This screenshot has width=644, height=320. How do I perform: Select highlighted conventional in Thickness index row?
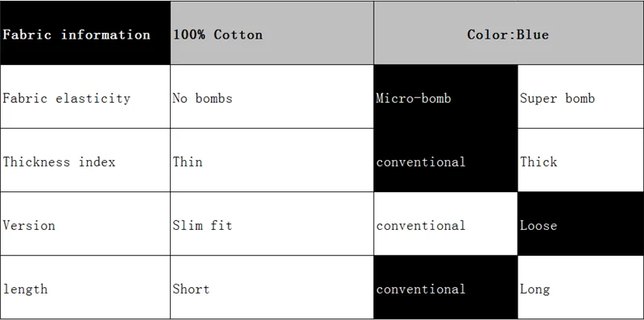446,160
